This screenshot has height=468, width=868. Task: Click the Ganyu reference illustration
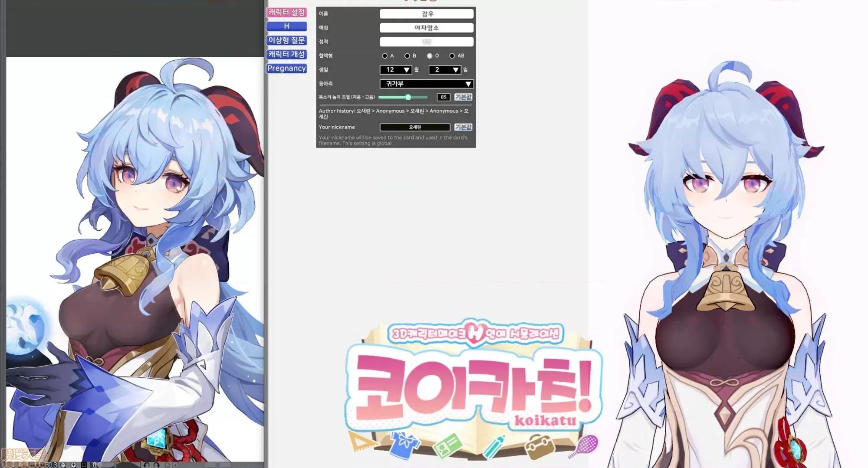coord(135,259)
